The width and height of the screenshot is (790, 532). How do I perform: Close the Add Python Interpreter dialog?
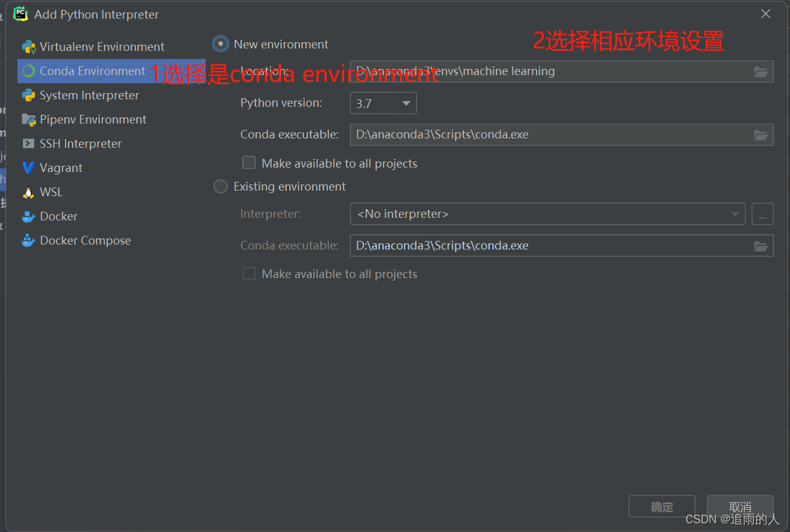766,14
